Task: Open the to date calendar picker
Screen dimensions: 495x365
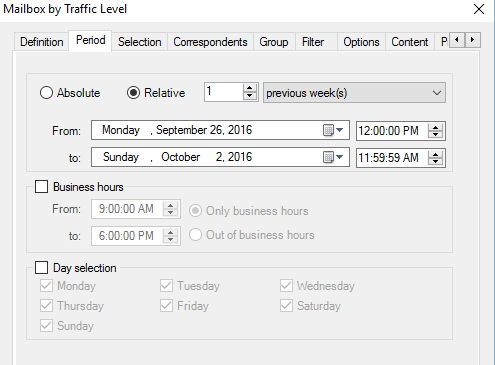Action: coord(333,157)
